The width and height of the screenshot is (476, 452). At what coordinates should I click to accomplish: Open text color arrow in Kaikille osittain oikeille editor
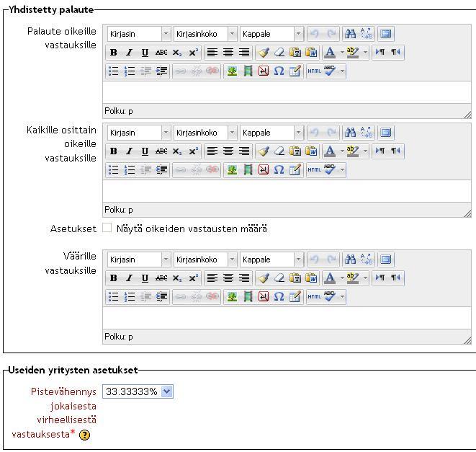tap(342, 151)
